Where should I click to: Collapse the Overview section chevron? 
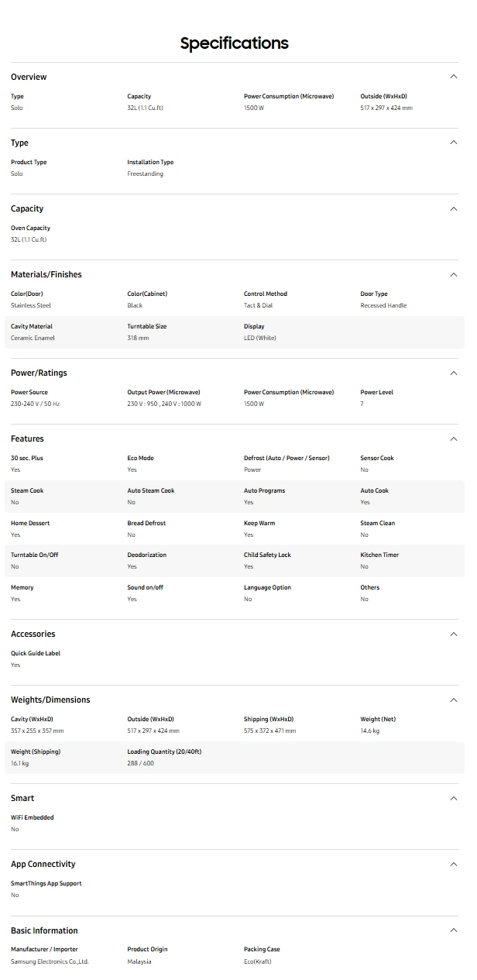tap(454, 77)
